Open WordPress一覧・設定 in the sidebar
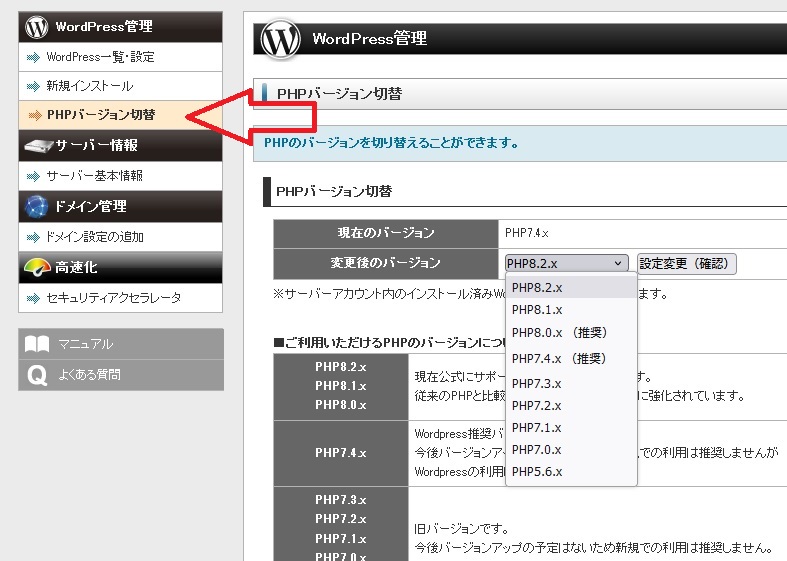This screenshot has height=561, width=787. coord(120,57)
